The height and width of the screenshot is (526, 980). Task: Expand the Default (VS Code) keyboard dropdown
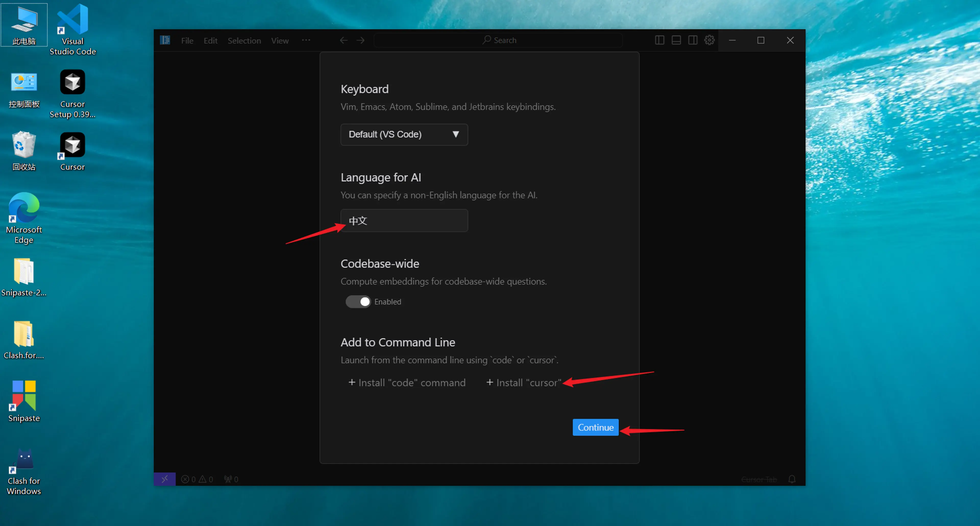[x=404, y=134]
